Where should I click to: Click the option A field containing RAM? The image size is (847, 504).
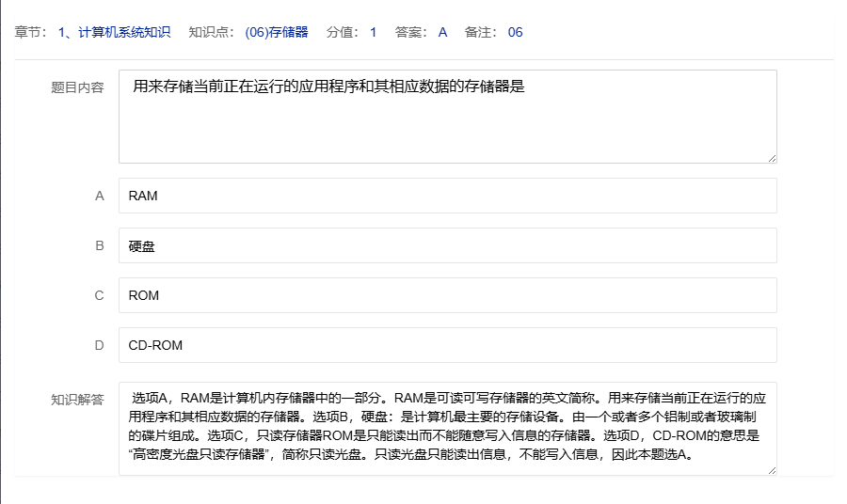point(447,196)
